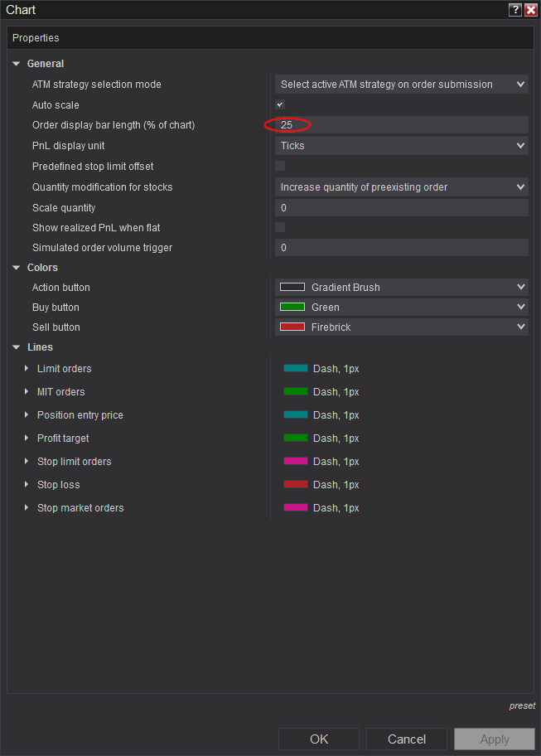Collapse the Lines section arrow
Screen dimensions: 541x756
[x=16, y=347]
